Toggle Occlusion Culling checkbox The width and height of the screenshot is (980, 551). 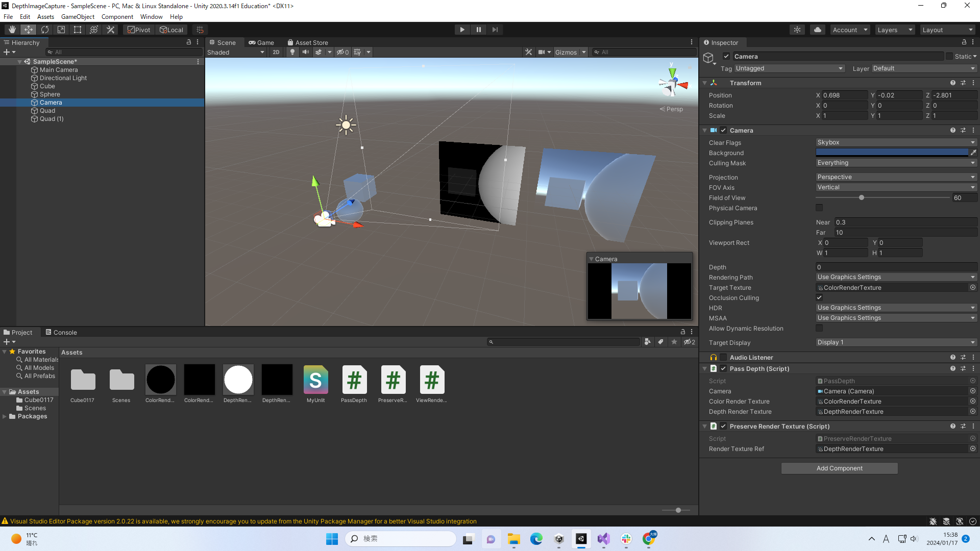[819, 298]
